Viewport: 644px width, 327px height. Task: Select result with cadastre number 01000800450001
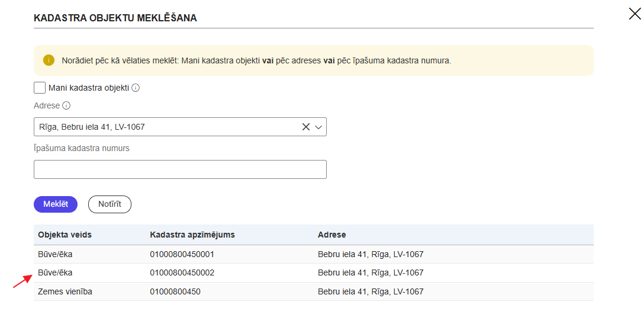(x=182, y=255)
